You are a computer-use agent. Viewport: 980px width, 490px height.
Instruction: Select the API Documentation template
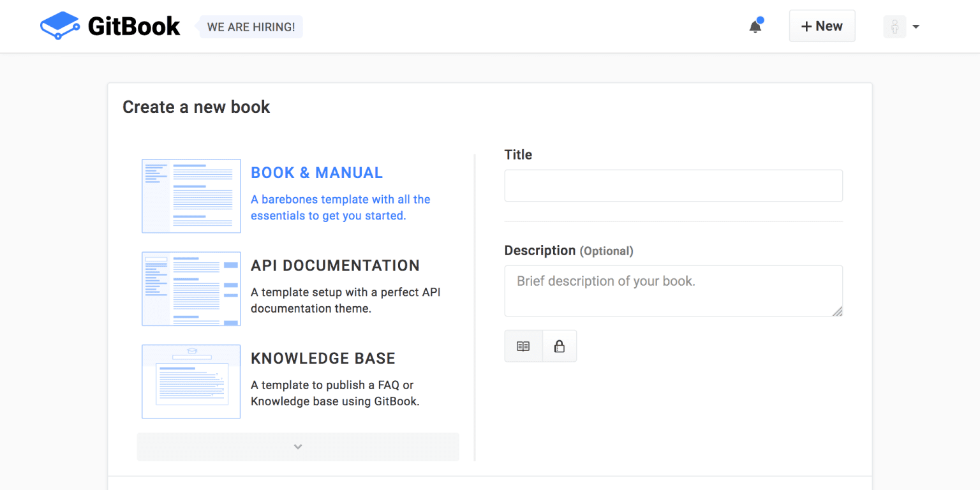click(335, 265)
